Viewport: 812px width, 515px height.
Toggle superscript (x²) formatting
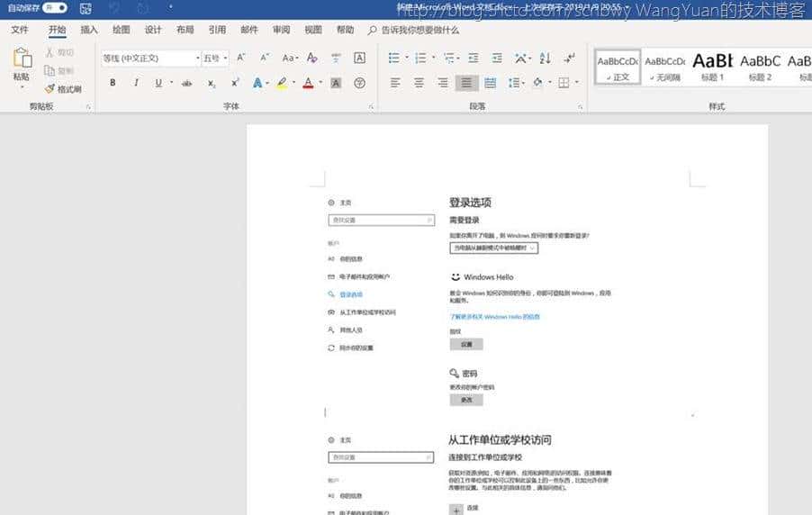click(235, 82)
